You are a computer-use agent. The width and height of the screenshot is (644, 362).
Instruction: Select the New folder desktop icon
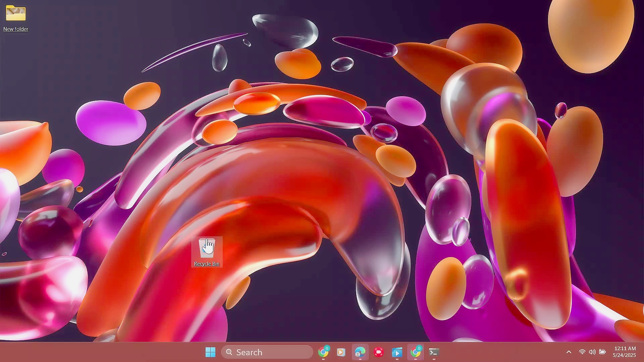click(16, 13)
